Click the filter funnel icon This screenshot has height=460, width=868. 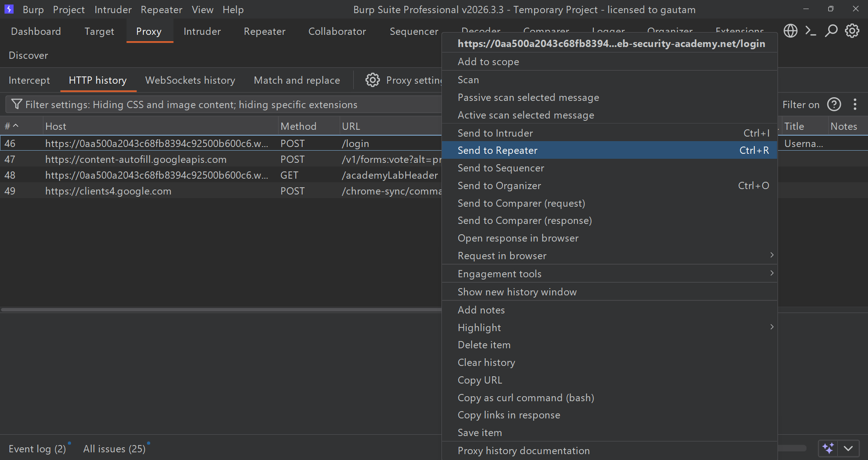coord(16,104)
